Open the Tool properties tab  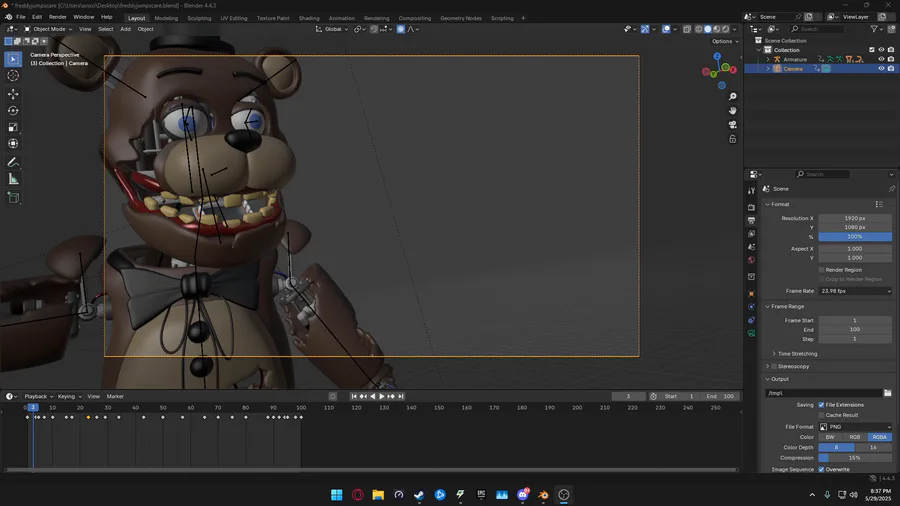[751, 190]
